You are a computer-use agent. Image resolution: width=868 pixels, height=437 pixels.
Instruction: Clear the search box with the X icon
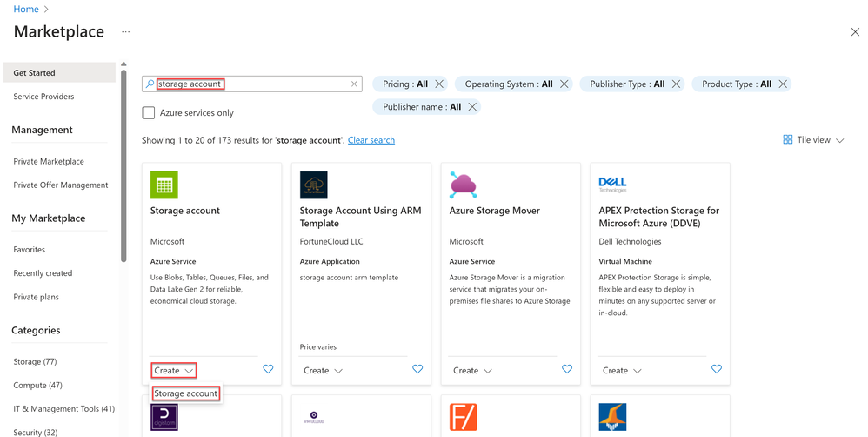[x=354, y=84]
